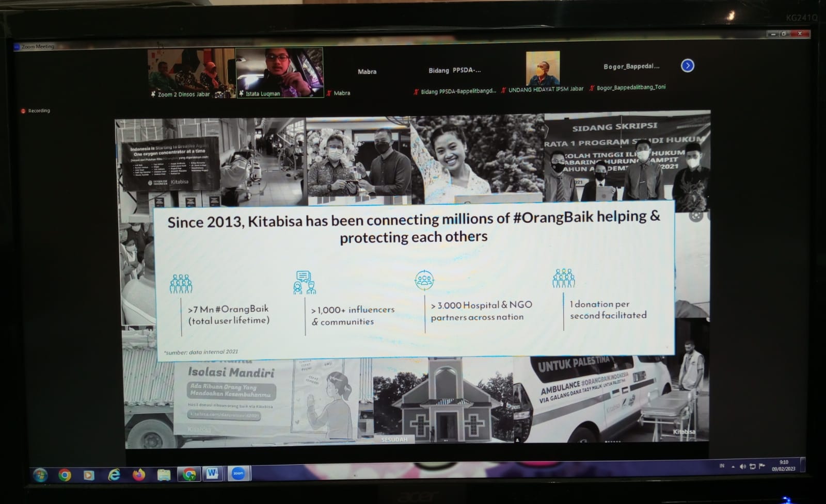Screen dimensions: 826x504
Task: Launch Internet Explorer from the taskbar
Action: click(114, 475)
